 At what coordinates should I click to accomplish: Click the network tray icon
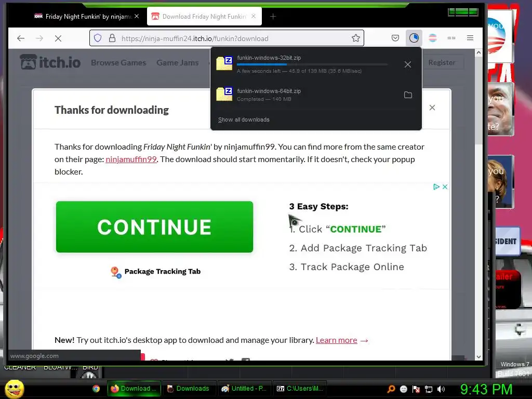point(429,389)
